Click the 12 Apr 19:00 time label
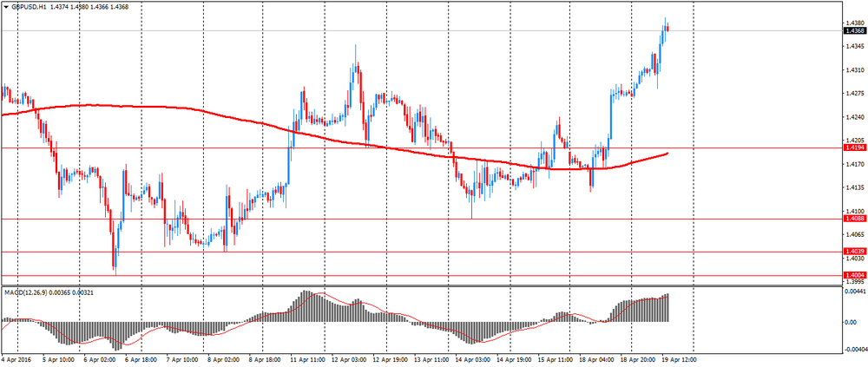 click(x=389, y=359)
